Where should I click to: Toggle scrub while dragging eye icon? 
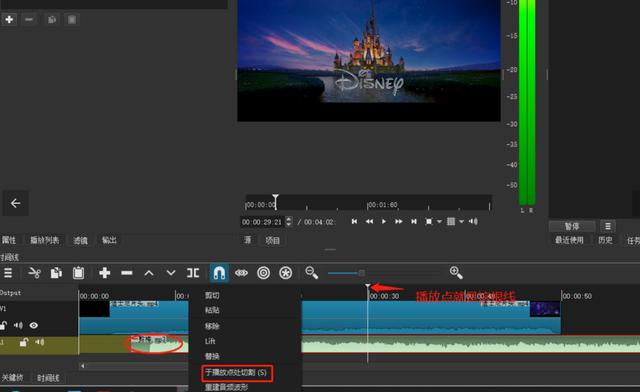coord(241,273)
